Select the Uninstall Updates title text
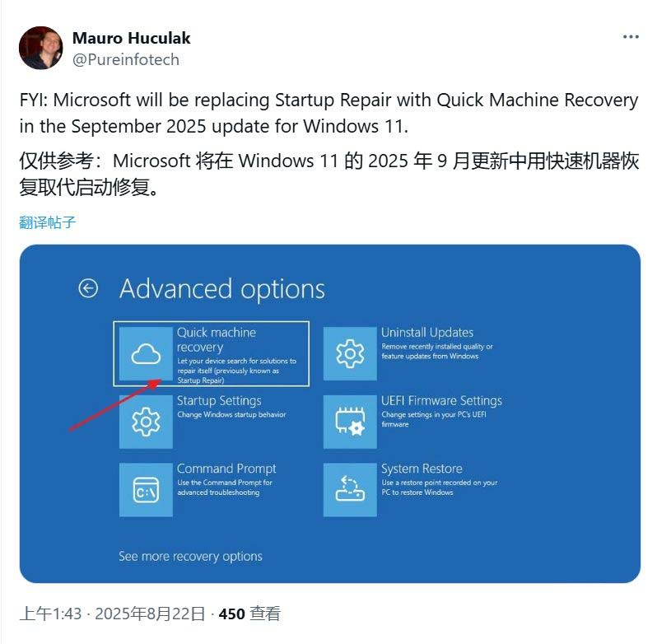This screenshot has width=657, height=644. point(427,332)
